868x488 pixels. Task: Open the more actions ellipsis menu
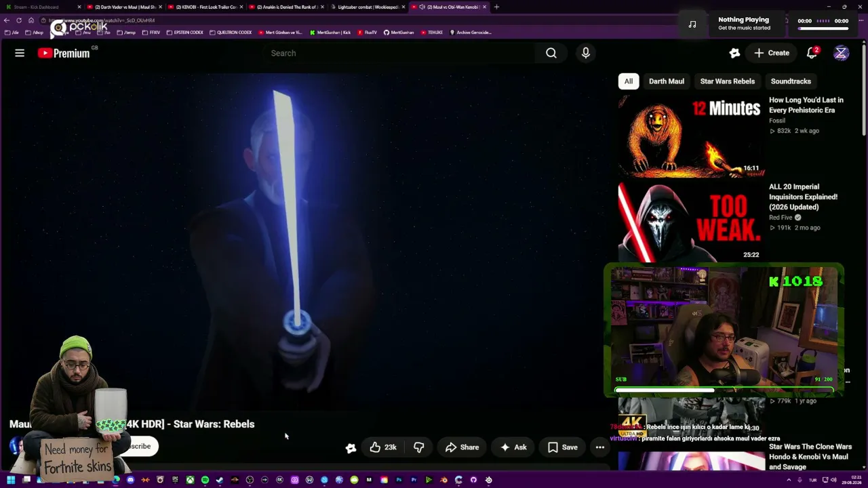[600, 447]
